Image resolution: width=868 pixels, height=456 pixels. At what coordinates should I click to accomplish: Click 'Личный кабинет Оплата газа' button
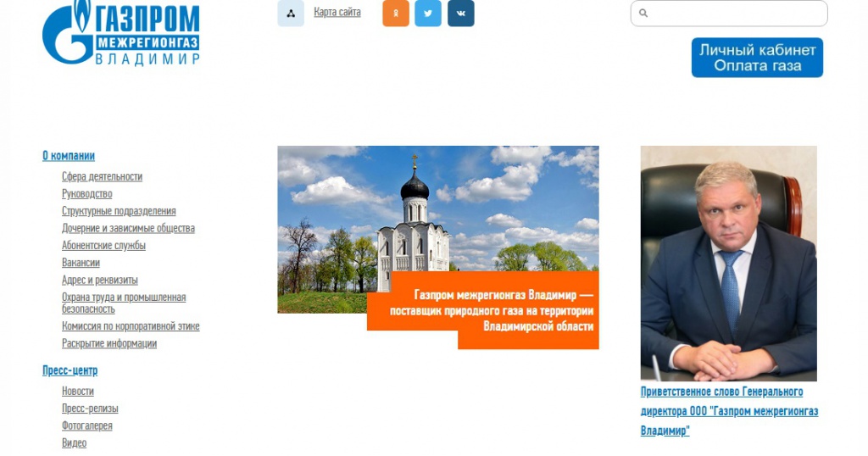(x=757, y=58)
